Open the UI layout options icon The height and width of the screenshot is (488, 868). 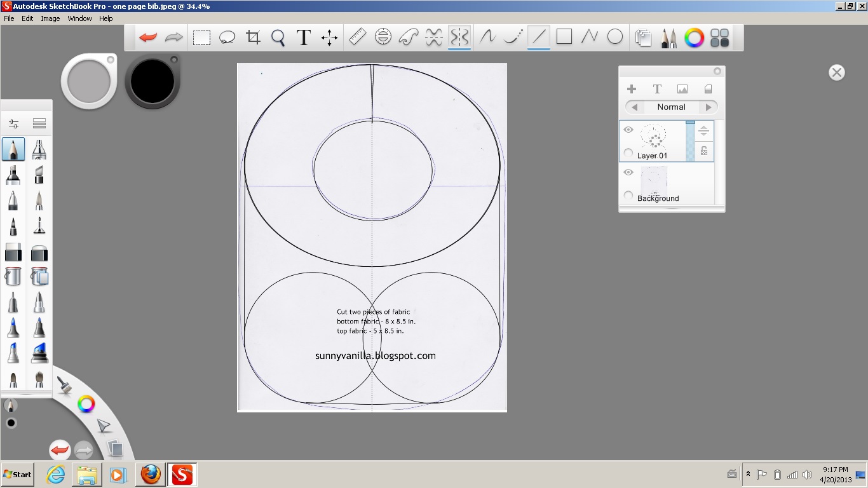(719, 38)
